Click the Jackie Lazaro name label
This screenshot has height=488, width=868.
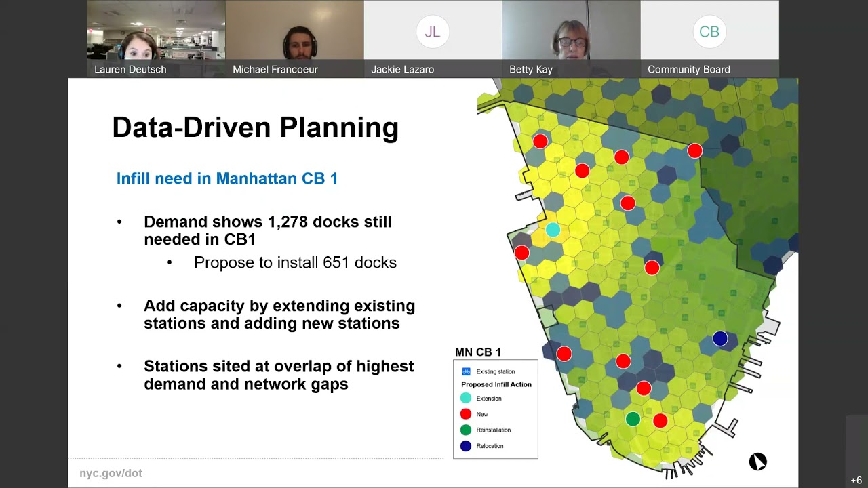(x=403, y=69)
